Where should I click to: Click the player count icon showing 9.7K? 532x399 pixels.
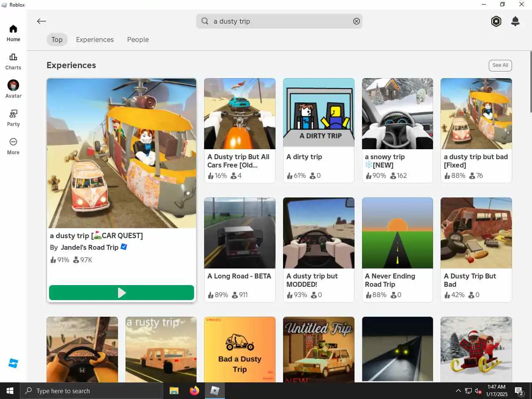tap(76, 260)
